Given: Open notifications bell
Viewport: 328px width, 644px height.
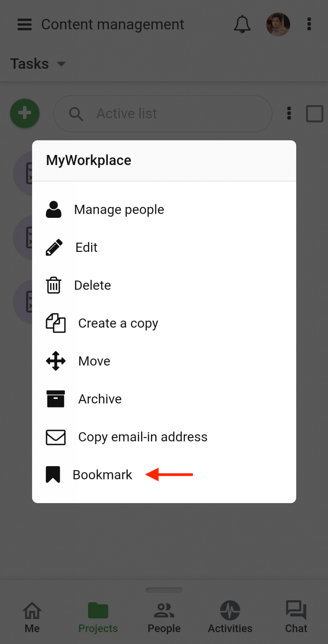Looking at the screenshot, I should 242,24.
